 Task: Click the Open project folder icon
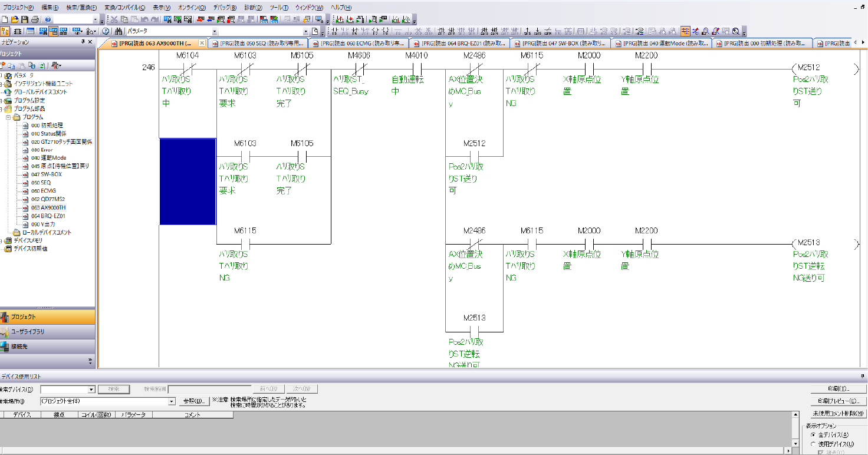[x=15, y=19]
